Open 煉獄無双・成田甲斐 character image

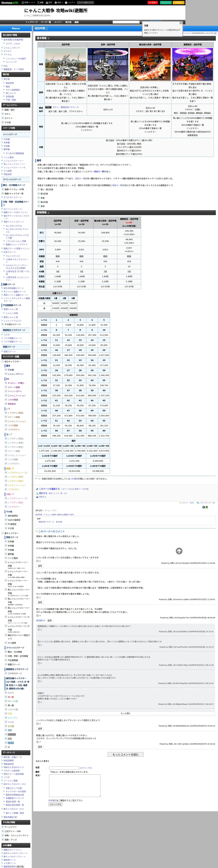click(x=192, y=64)
